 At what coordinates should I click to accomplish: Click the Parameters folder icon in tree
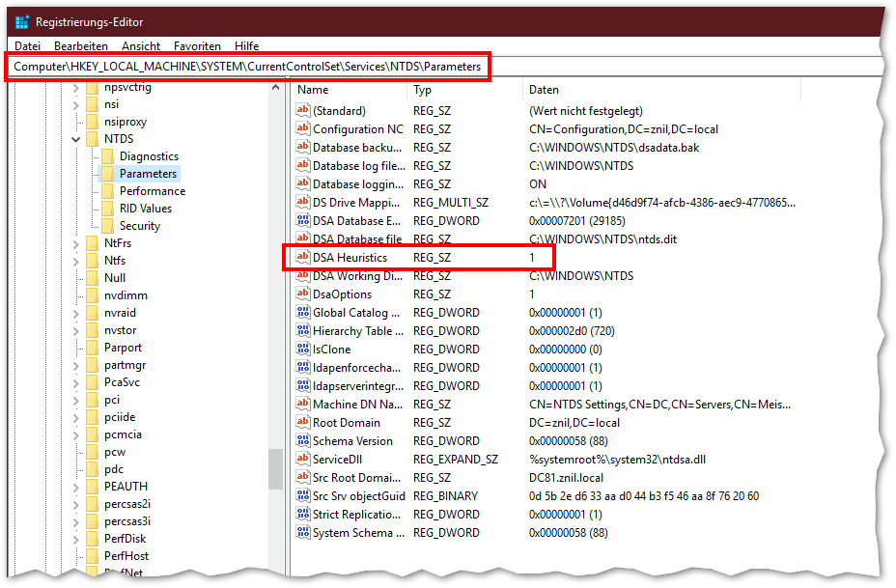108,174
